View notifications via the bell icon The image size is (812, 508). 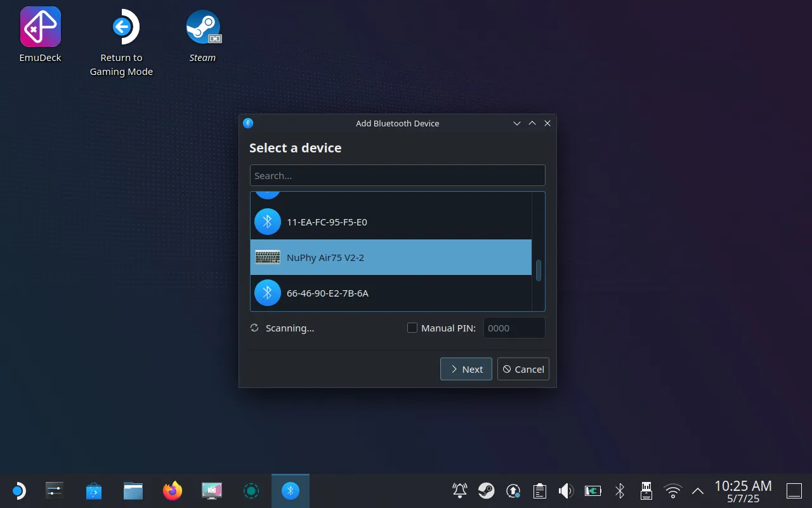(x=459, y=490)
